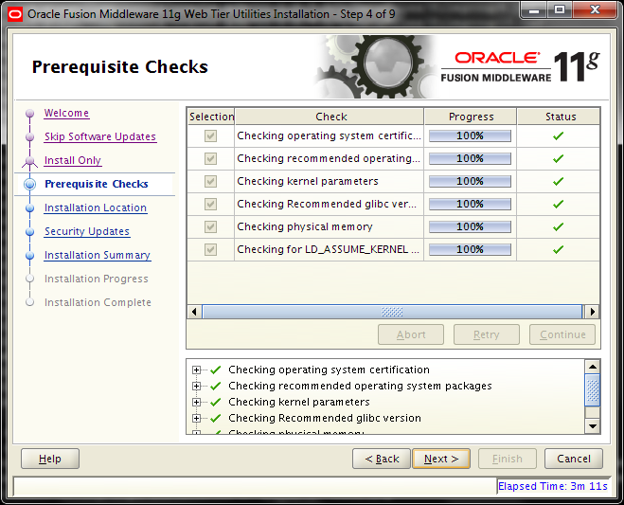Click the Oracle logo icon in title bar
This screenshot has height=505, width=624.
click(x=15, y=14)
